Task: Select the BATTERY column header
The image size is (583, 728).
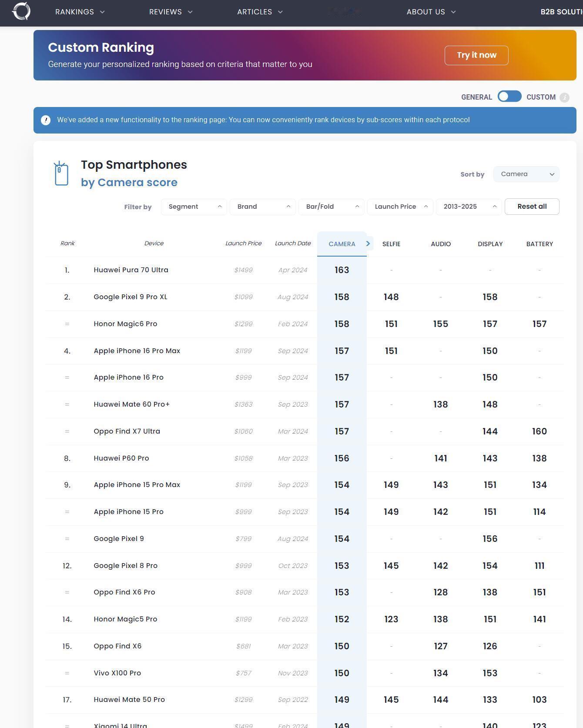Action: (x=539, y=244)
